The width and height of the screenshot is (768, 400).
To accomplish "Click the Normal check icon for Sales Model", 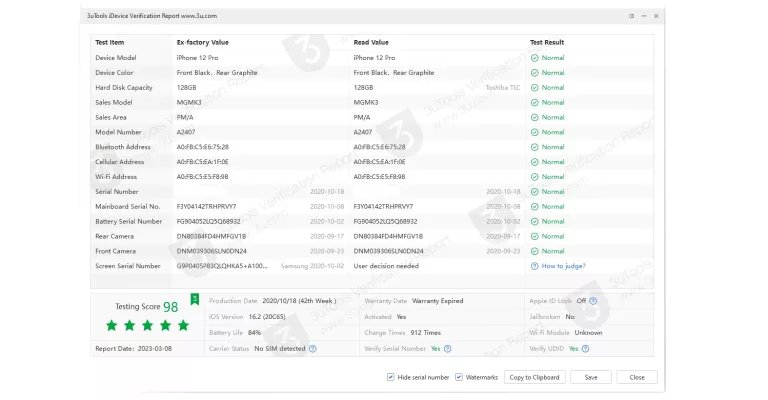I will click(x=534, y=102).
